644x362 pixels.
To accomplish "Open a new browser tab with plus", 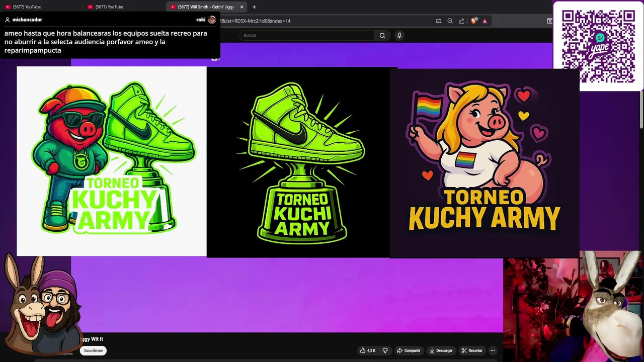I will point(254,7).
